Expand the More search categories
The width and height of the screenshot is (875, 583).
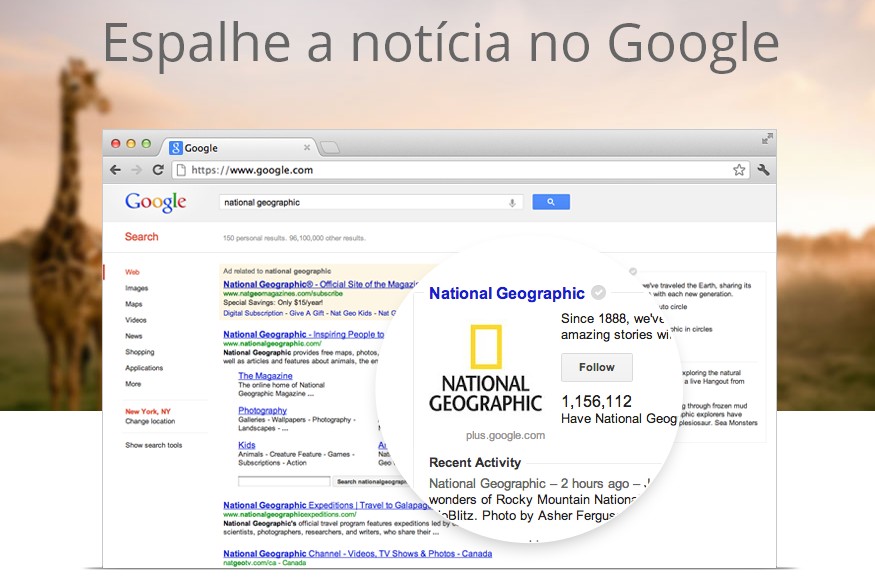click(x=133, y=384)
